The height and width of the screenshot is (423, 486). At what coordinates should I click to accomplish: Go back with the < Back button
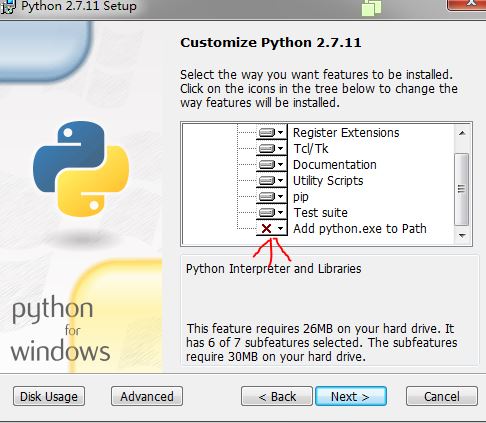pyautogui.click(x=277, y=396)
